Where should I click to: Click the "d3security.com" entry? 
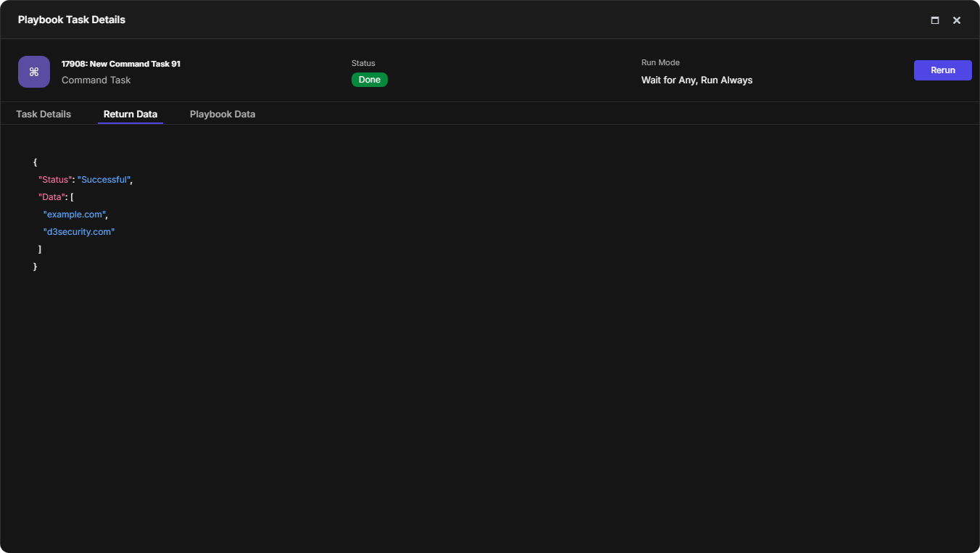point(79,232)
